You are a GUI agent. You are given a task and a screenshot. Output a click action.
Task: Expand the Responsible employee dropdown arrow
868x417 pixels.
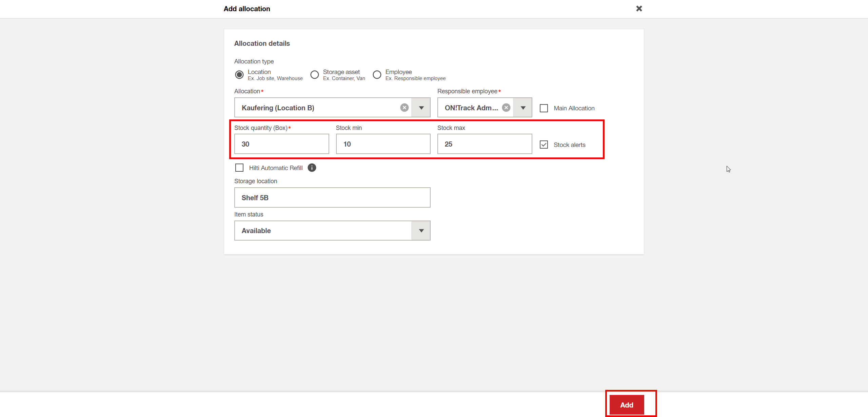pos(523,108)
